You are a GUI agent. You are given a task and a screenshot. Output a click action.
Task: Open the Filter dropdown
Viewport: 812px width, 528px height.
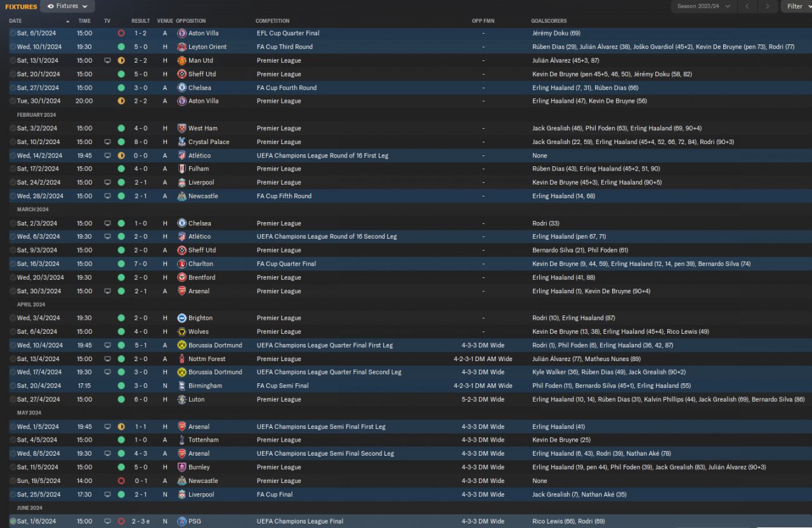pos(797,6)
